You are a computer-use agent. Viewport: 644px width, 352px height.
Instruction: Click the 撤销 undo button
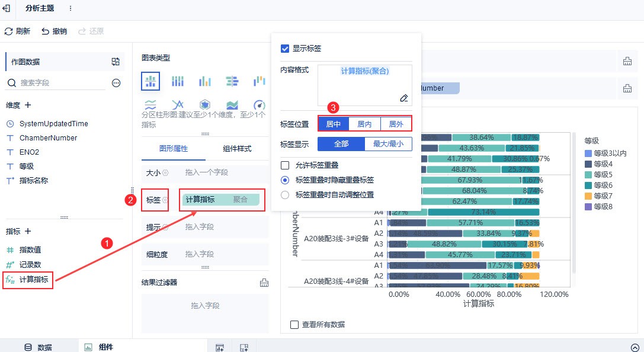click(x=54, y=31)
